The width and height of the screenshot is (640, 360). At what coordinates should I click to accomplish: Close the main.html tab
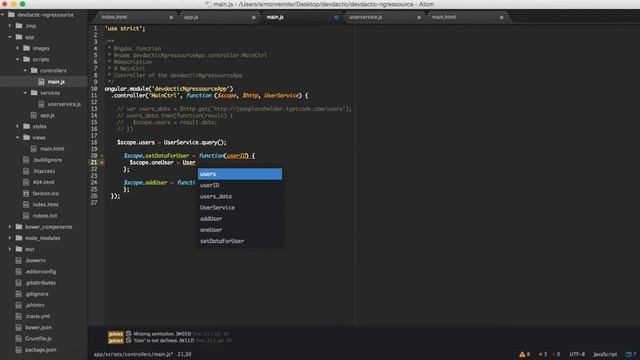502,18
